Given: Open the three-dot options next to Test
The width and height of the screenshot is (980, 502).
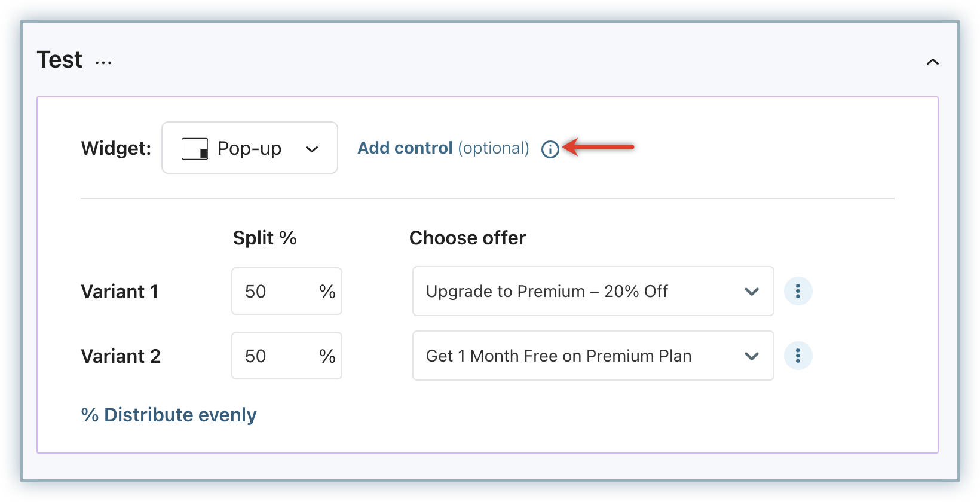Looking at the screenshot, I should 103,62.
